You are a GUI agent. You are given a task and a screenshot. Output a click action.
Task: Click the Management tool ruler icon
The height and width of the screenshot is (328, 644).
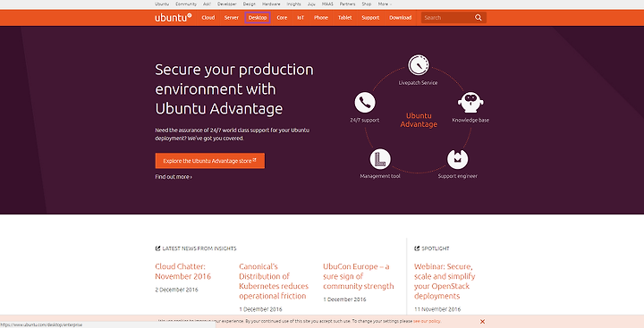tap(380, 159)
